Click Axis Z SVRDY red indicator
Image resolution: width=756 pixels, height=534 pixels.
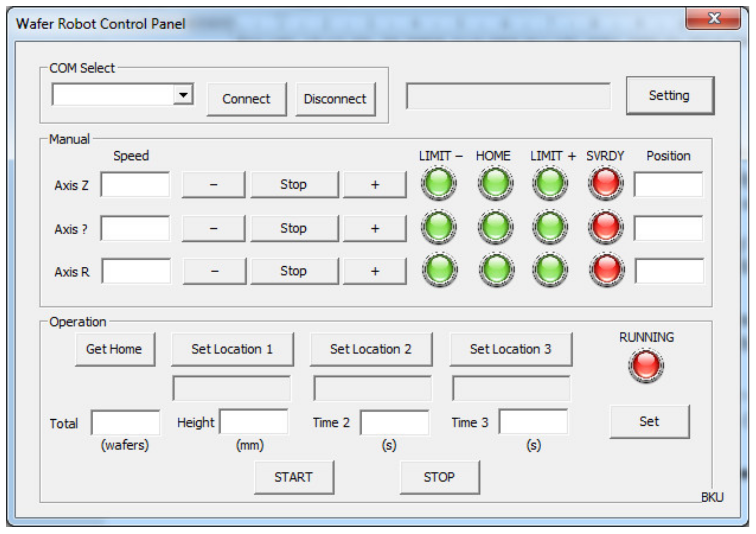click(x=605, y=183)
